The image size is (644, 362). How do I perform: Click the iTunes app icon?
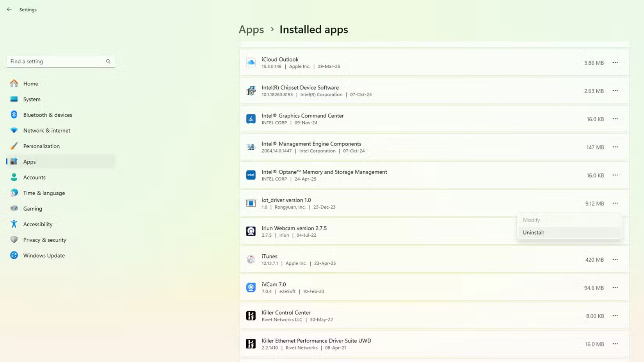coord(251,259)
